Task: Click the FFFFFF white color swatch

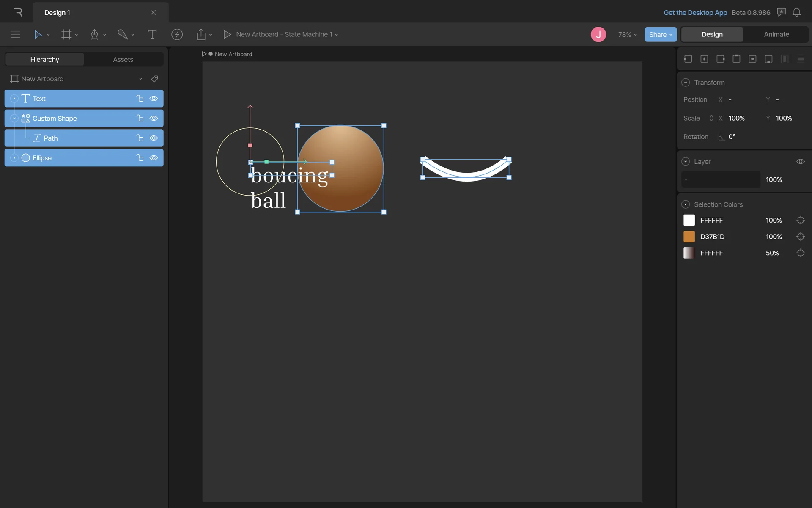Action: click(689, 221)
